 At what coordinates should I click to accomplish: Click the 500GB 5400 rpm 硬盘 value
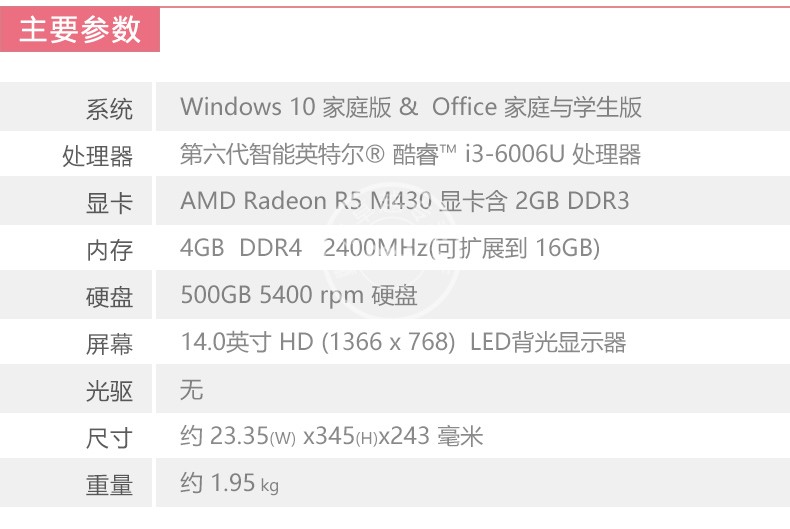(299, 295)
